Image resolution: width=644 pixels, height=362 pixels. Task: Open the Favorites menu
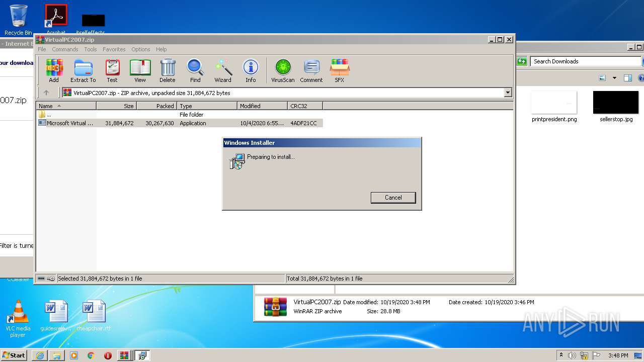click(x=114, y=49)
